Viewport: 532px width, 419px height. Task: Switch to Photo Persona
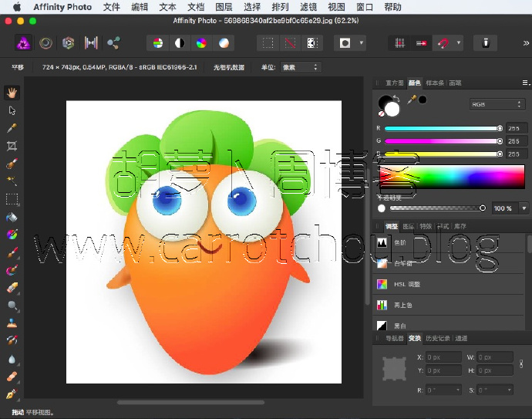click(x=23, y=43)
